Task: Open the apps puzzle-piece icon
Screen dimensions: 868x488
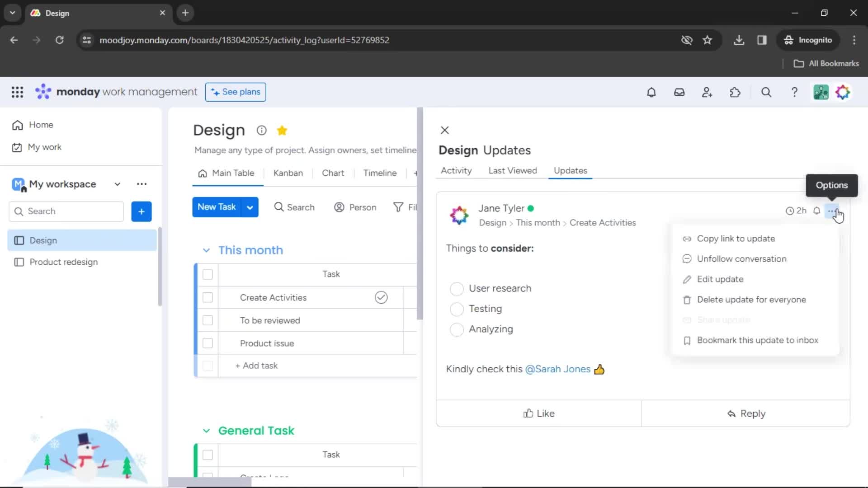Action: pos(735,92)
